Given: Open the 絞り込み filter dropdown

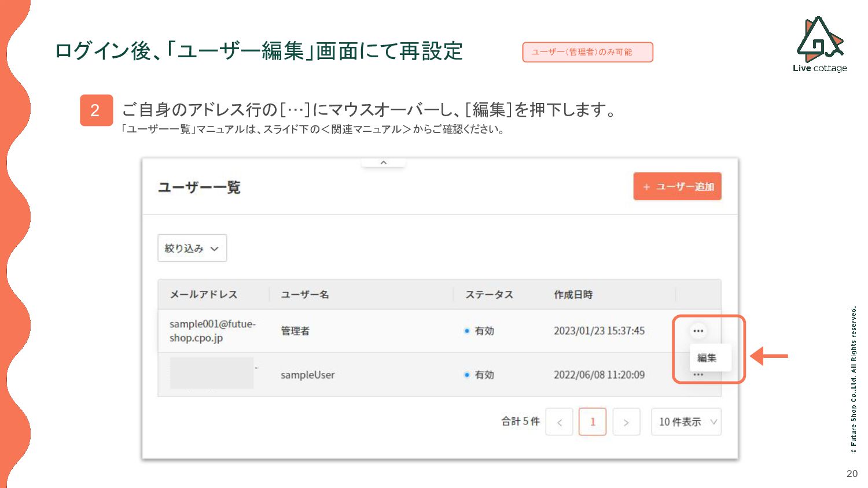Looking at the screenshot, I should 192,248.
